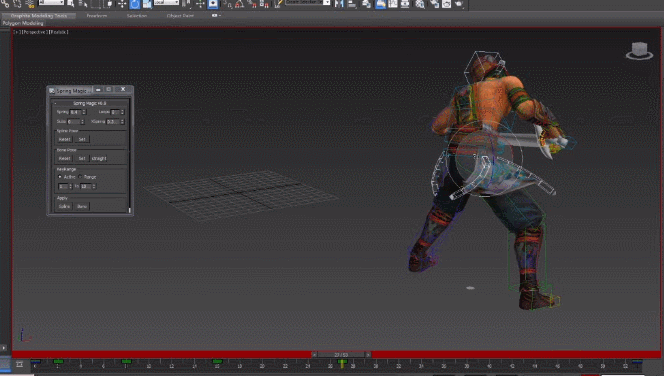The image size is (664, 376).
Task: Click the time slider frame 27/53 handle
Action: (x=341, y=355)
